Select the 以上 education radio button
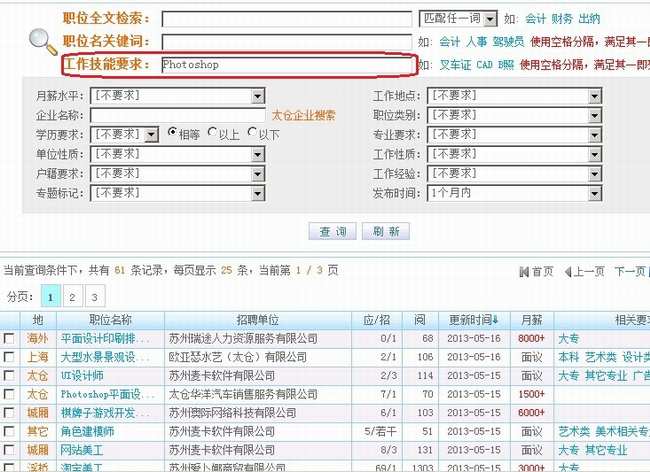The width and height of the screenshot is (650, 472). point(211,133)
